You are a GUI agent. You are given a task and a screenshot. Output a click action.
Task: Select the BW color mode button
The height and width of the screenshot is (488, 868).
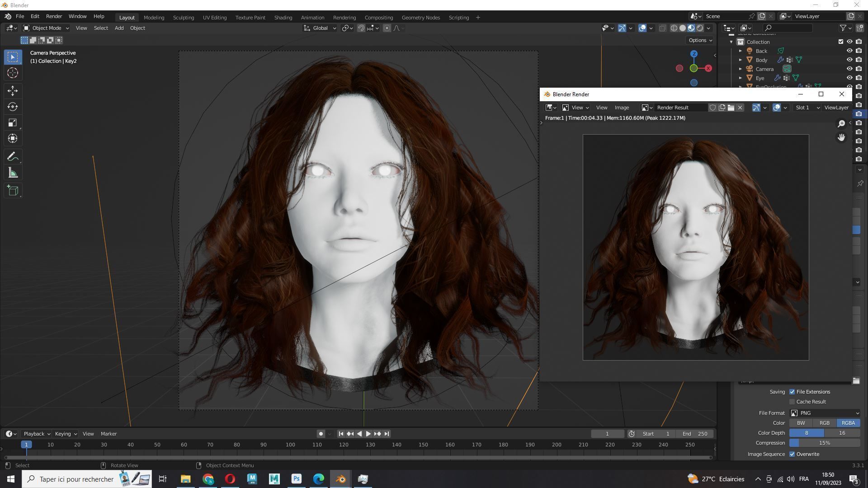(801, 423)
